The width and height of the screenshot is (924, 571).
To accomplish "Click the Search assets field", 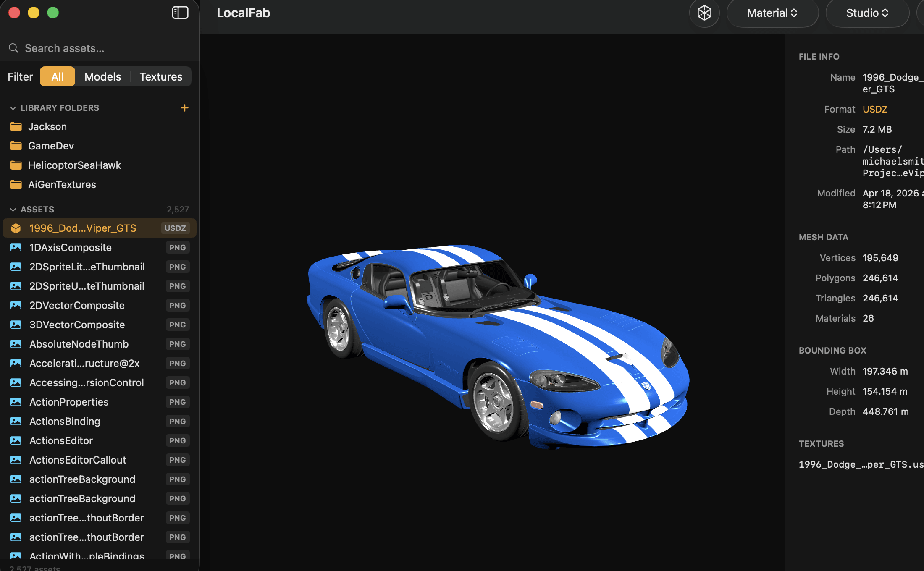I will [x=100, y=48].
